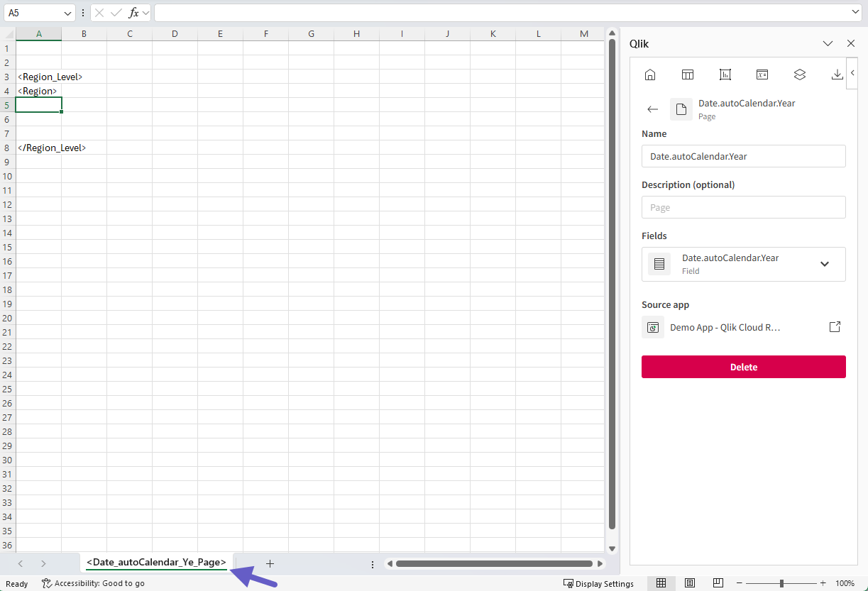868x591 pixels.
Task: Select column header H
Action: point(356,34)
